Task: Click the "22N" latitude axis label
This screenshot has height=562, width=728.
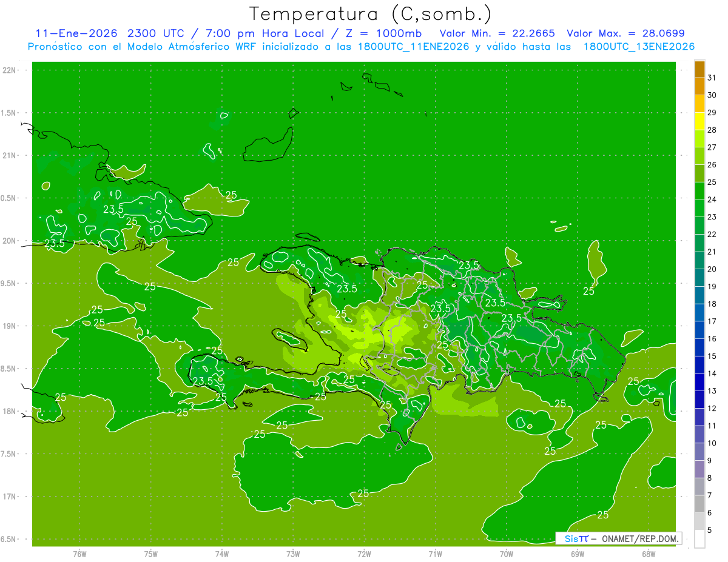Action: click(x=10, y=70)
